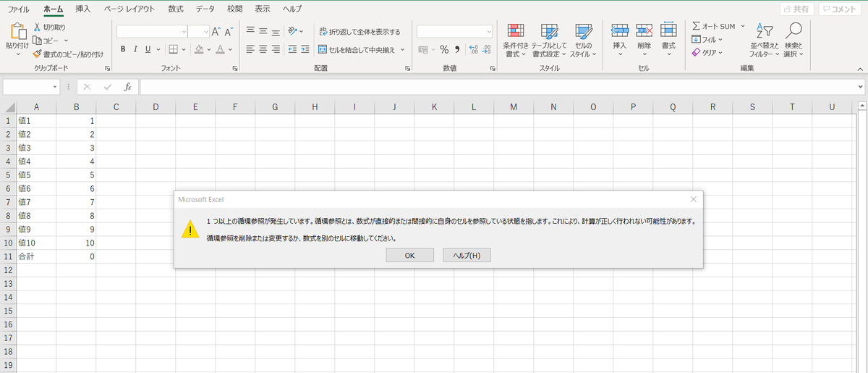Open the fill color paint bucket
868x373 pixels.
(x=199, y=49)
